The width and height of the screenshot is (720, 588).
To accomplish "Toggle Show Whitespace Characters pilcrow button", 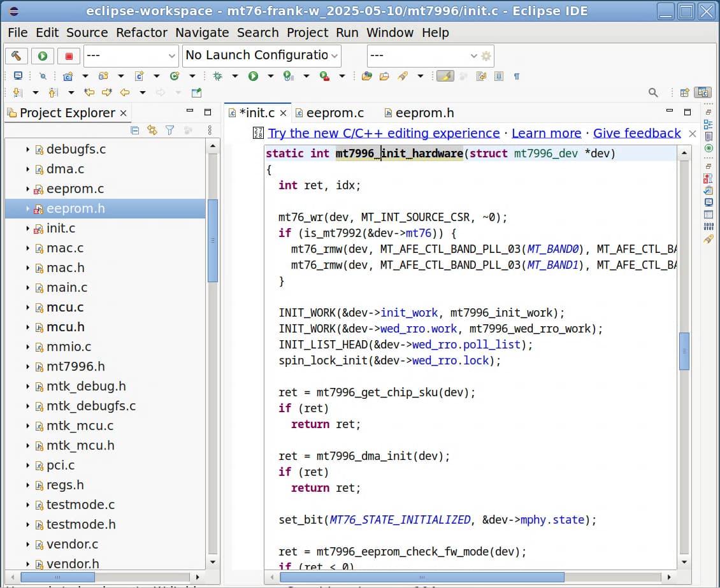I will (x=517, y=76).
